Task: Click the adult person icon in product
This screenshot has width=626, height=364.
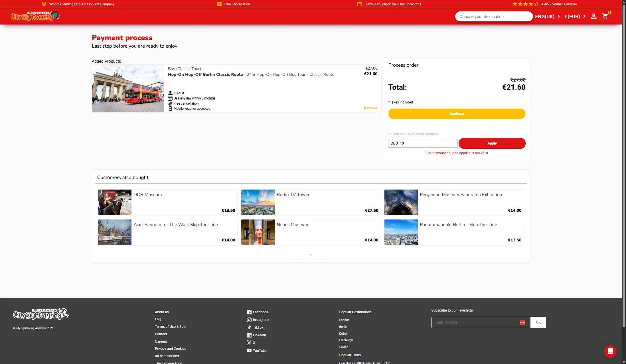Action: click(x=170, y=93)
